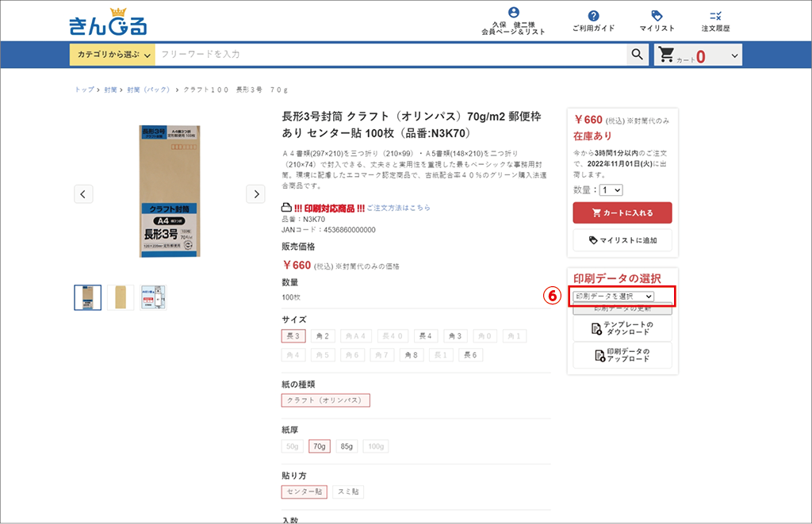Open the shopping cart icon
This screenshot has width=812, height=524.
[x=666, y=55]
